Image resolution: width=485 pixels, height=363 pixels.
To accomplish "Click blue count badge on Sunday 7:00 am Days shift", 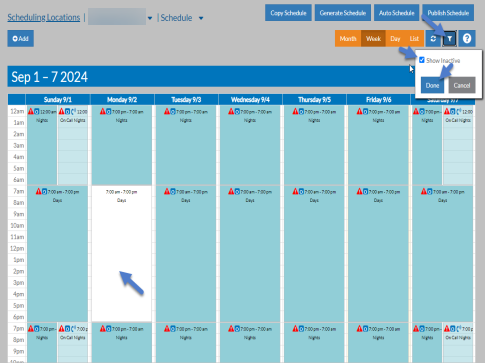I will tap(45, 191).
